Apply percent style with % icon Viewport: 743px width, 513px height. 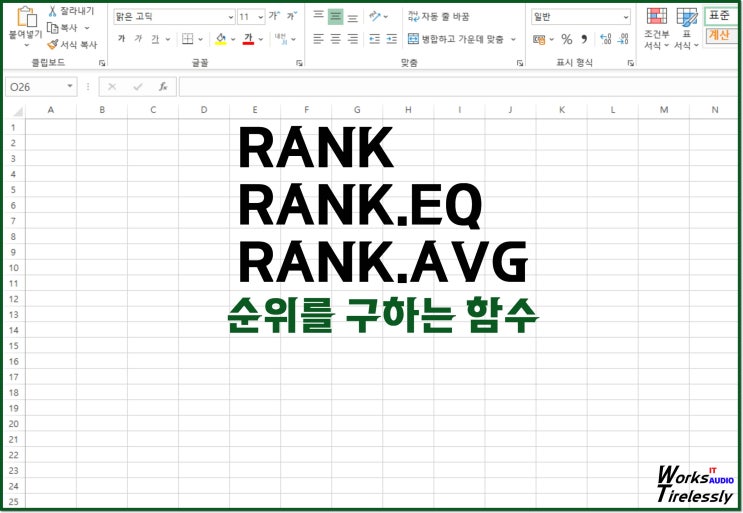click(x=567, y=39)
